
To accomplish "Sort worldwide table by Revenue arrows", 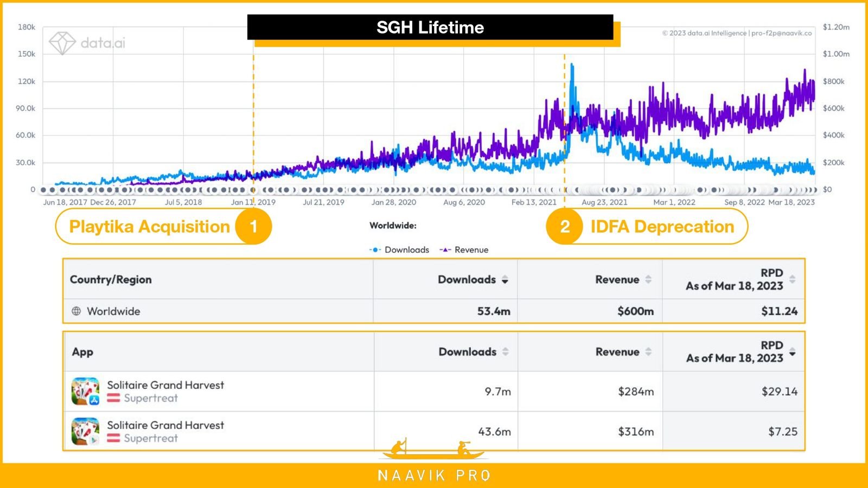I will [648, 280].
